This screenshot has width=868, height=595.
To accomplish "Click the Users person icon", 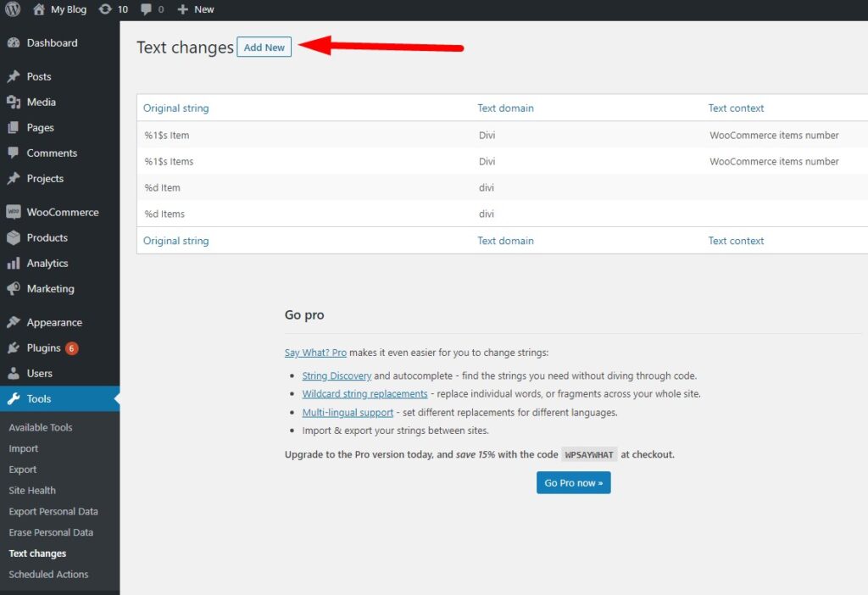I will [x=14, y=373].
